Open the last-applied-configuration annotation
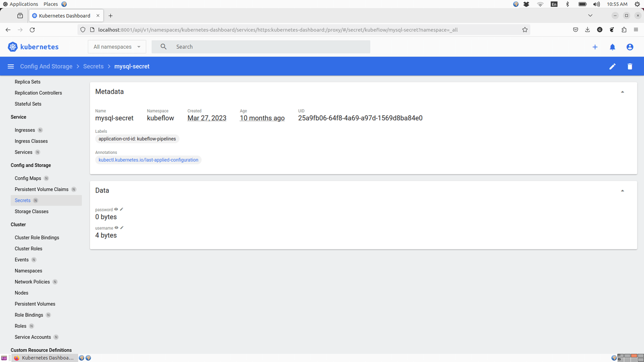This screenshot has width=644, height=362. pos(149,160)
